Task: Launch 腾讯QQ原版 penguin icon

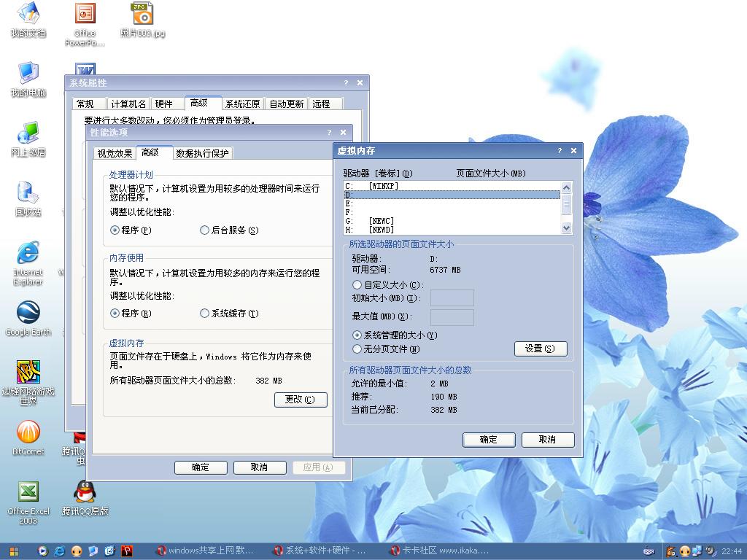Action: point(85,498)
